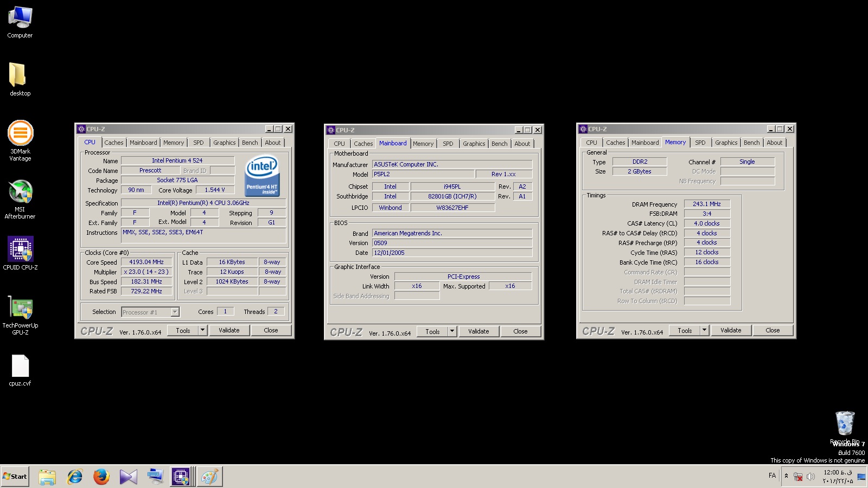
Task: Open Bench tab in first CPU-Z window
Action: pyautogui.click(x=250, y=143)
